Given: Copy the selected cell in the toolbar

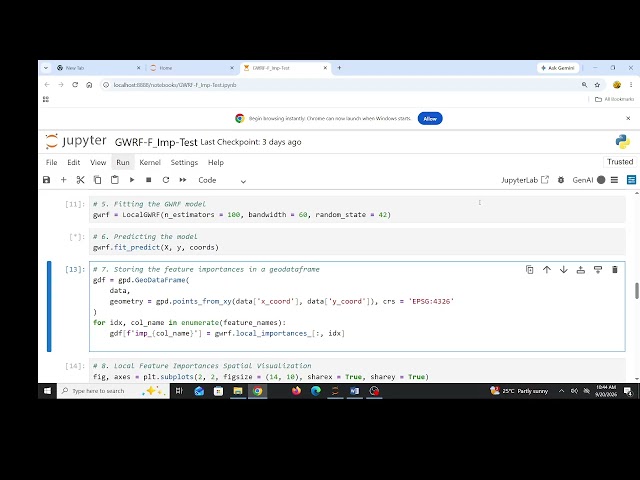Looking at the screenshot, I should pos(98,180).
